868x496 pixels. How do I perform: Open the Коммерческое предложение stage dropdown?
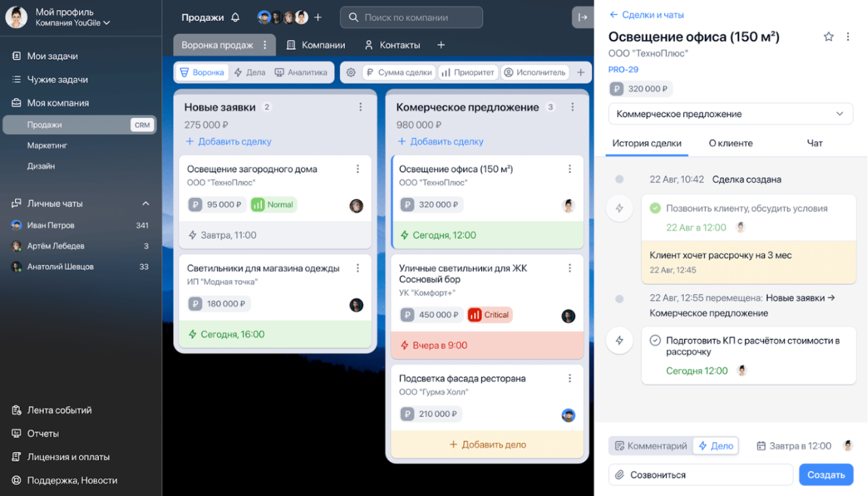(x=730, y=113)
